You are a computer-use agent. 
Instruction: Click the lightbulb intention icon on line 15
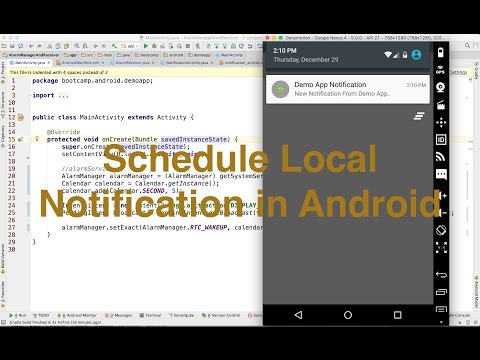(x=37, y=138)
